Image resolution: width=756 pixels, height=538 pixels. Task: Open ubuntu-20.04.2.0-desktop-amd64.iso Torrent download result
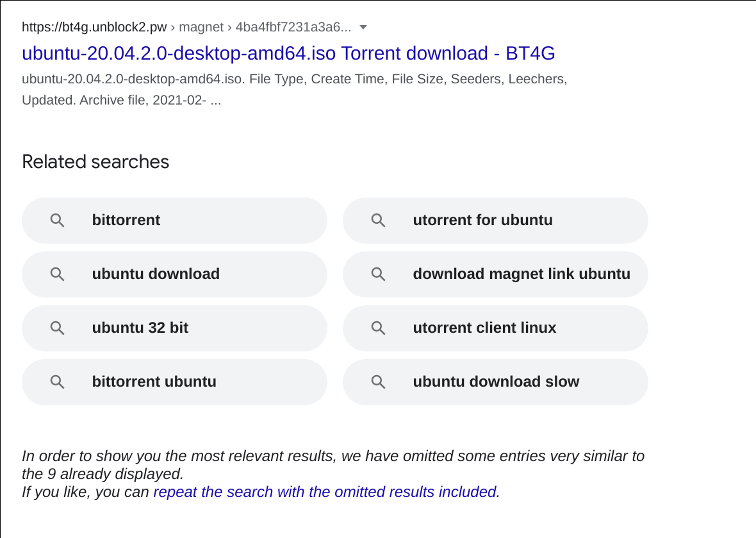(x=288, y=53)
